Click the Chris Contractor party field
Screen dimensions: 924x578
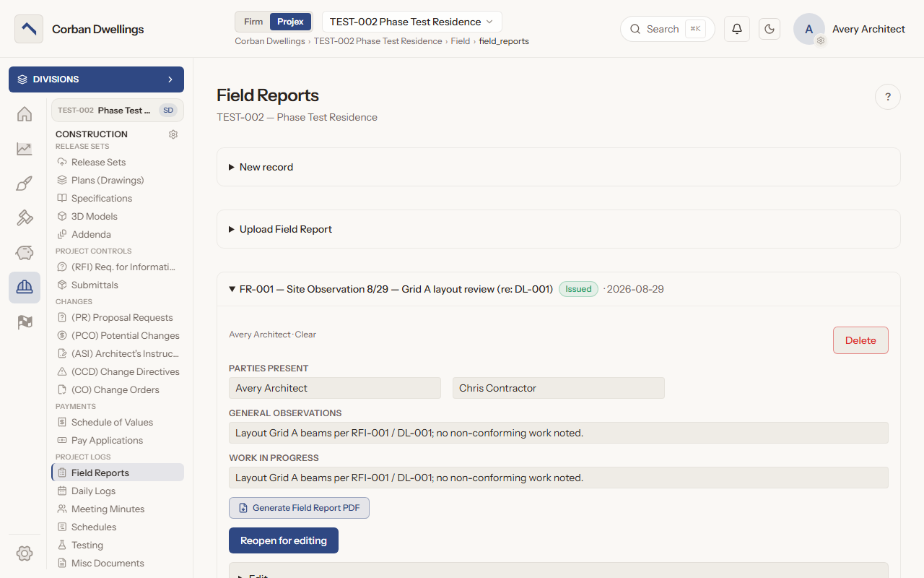point(559,388)
